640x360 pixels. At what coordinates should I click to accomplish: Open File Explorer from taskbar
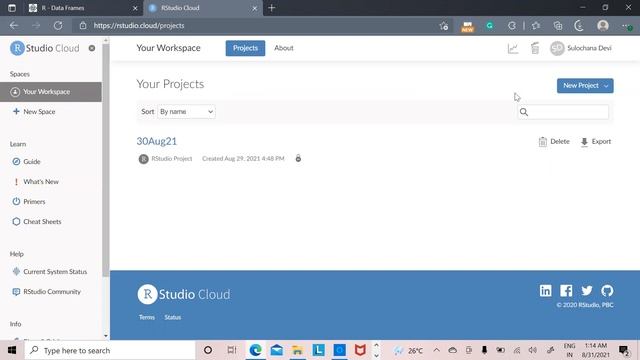(298, 350)
